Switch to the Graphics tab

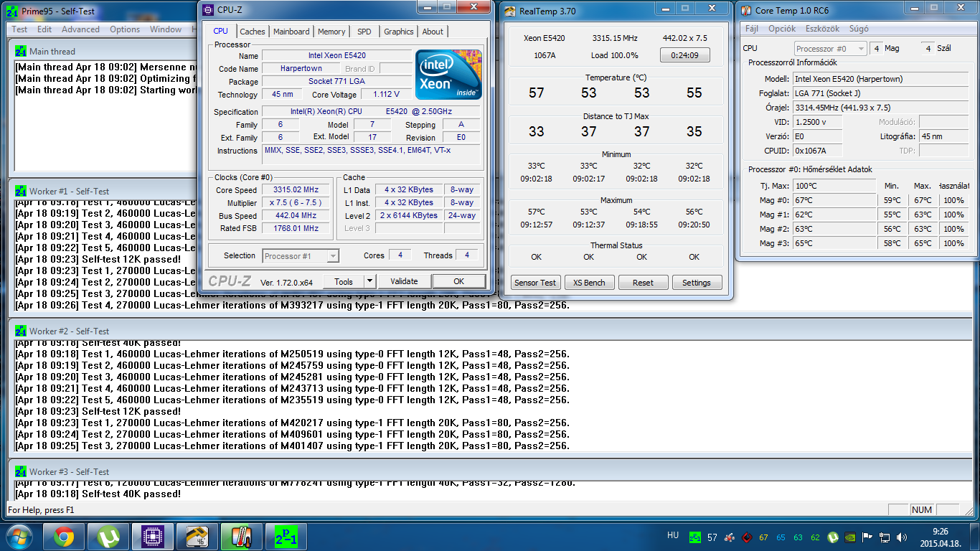pos(398,32)
